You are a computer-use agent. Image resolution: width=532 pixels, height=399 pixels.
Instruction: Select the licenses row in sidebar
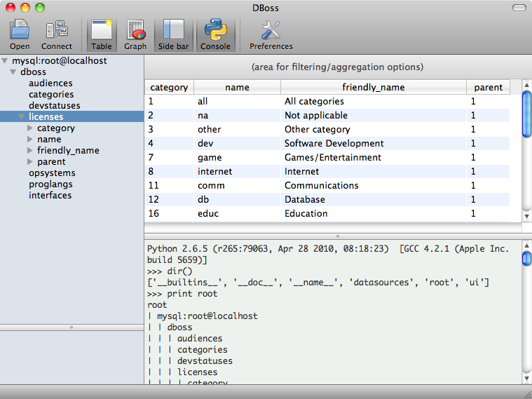click(x=72, y=116)
